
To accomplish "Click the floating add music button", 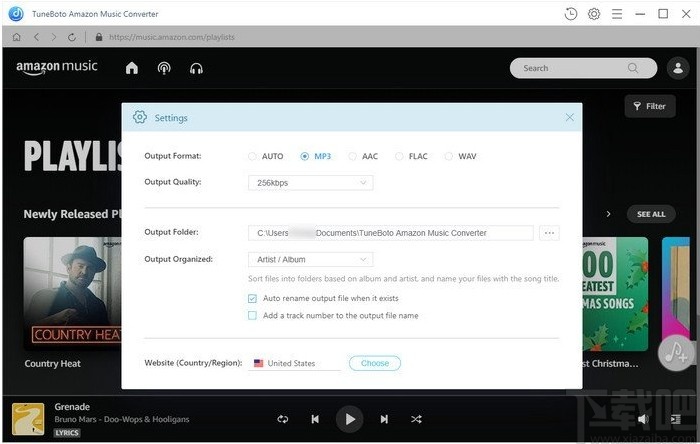I will coord(675,353).
